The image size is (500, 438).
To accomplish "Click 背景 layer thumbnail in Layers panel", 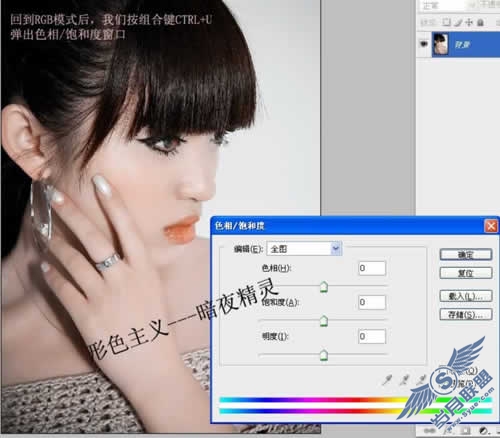I will [440, 44].
